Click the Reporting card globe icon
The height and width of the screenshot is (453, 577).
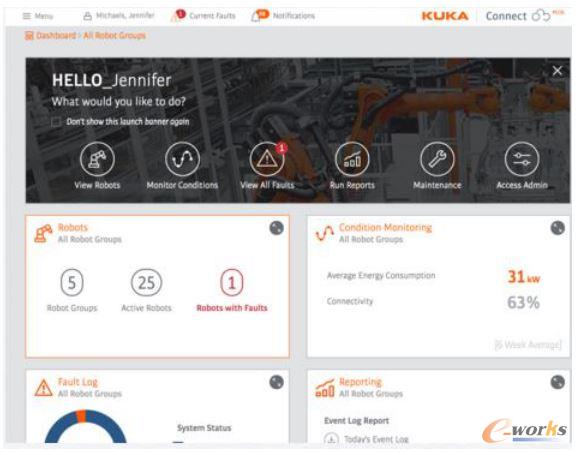coord(557,382)
